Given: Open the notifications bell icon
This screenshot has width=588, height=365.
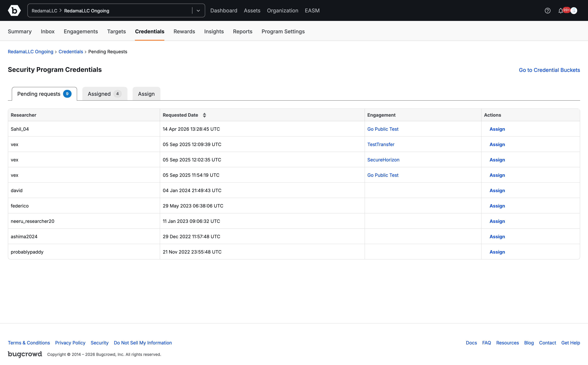Looking at the screenshot, I should pos(561,11).
